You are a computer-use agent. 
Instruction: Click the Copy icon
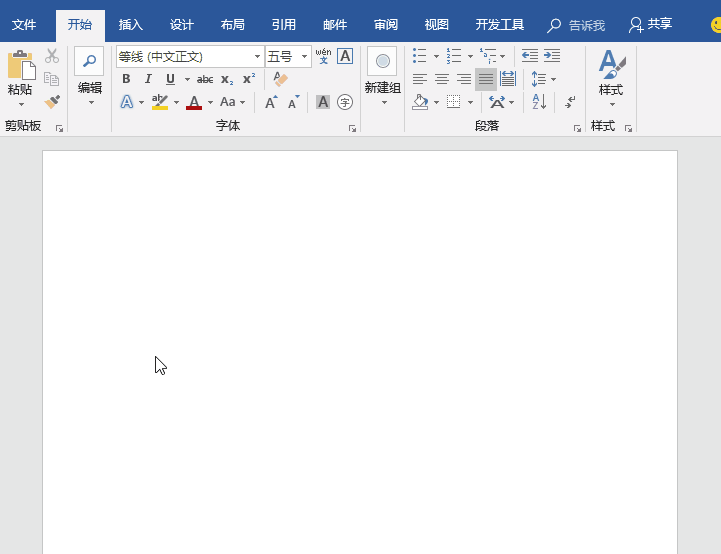click(x=52, y=79)
